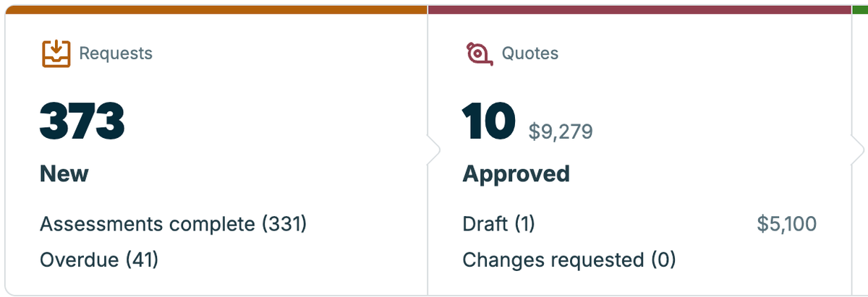Click the 10 approved quotes count

click(489, 121)
